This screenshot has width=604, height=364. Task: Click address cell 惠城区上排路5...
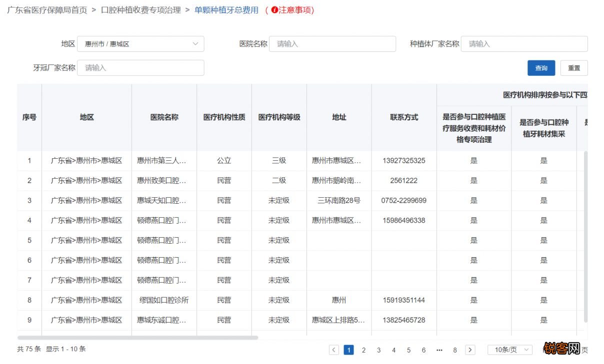click(x=339, y=320)
